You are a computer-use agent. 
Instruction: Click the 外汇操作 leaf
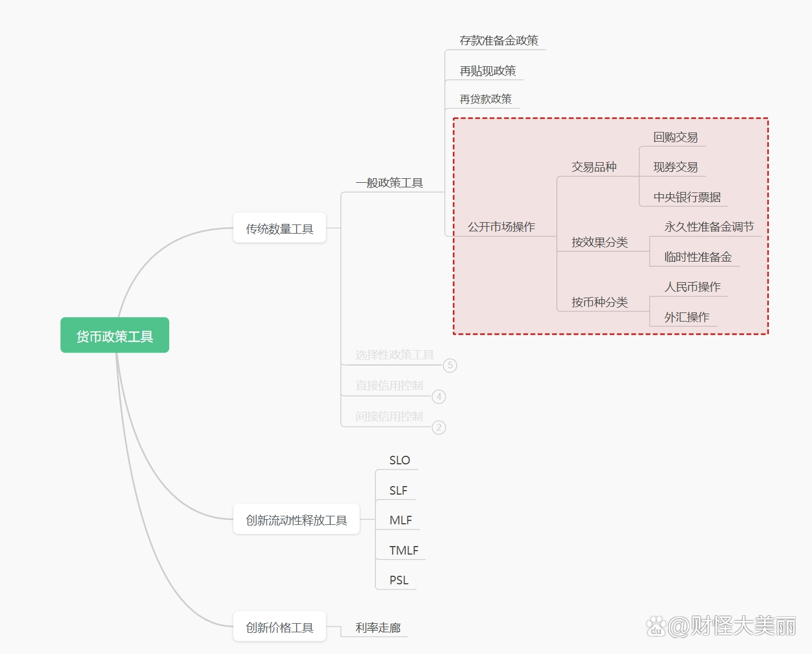click(x=686, y=317)
